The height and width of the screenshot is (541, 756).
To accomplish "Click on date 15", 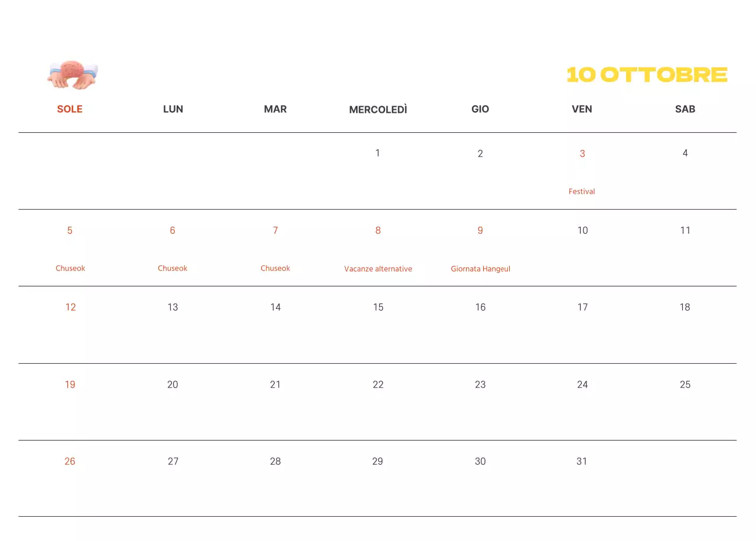I will 378,307.
